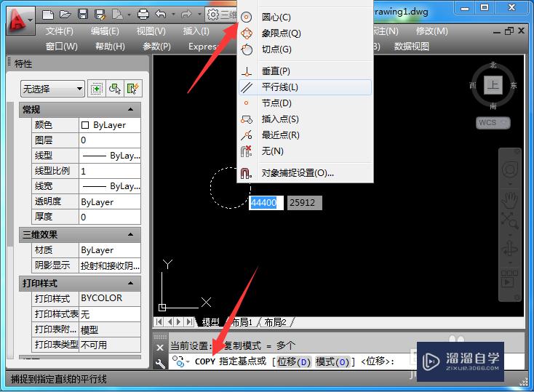
Task: Open command line customize wrench
Action: [x=160, y=364]
